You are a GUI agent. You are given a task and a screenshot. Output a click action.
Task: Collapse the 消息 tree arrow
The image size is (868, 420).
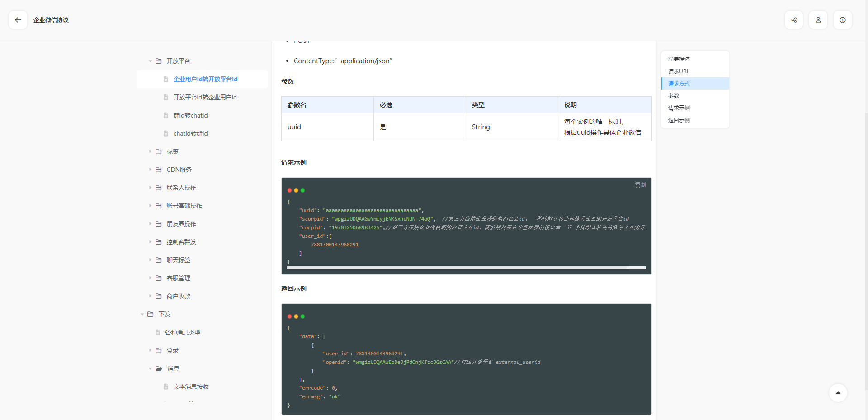click(150, 368)
